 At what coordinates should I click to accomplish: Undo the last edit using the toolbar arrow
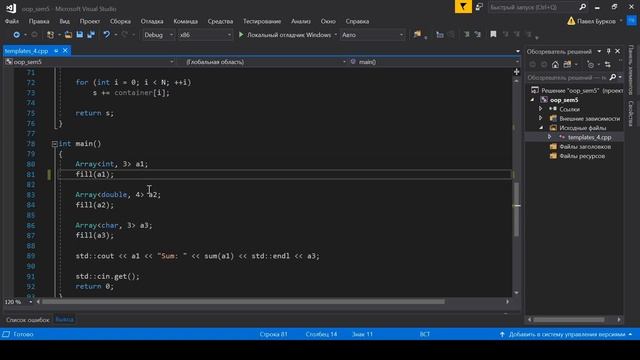[107, 35]
